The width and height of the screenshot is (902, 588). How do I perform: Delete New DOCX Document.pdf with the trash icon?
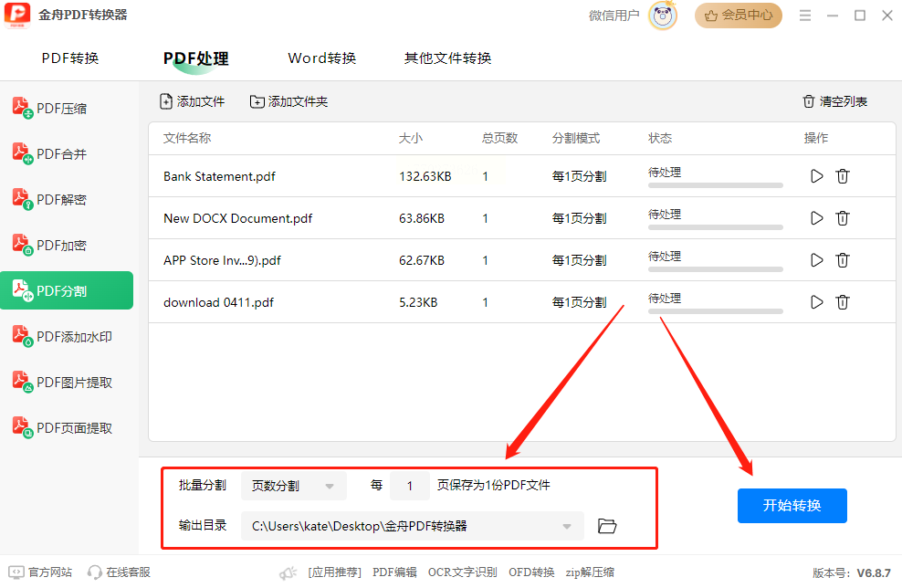click(842, 218)
